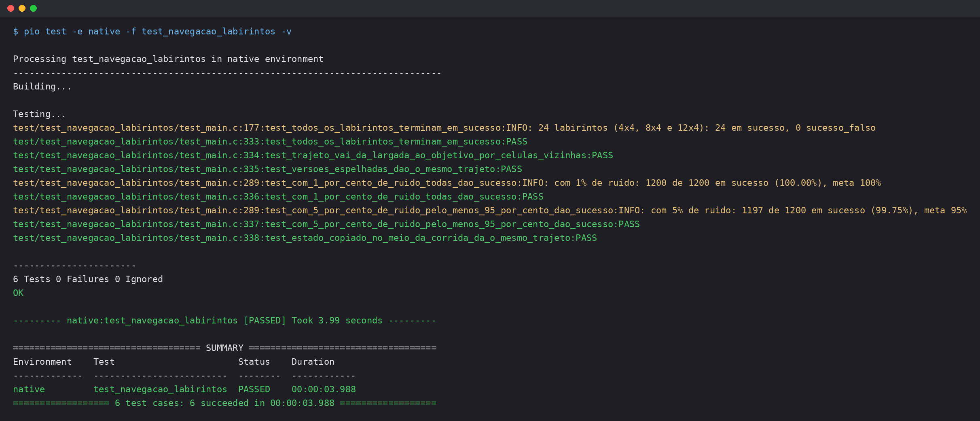Click the red close window button
Image resolution: width=980 pixels, height=421 pixels.
pyautogui.click(x=11, y=8)
